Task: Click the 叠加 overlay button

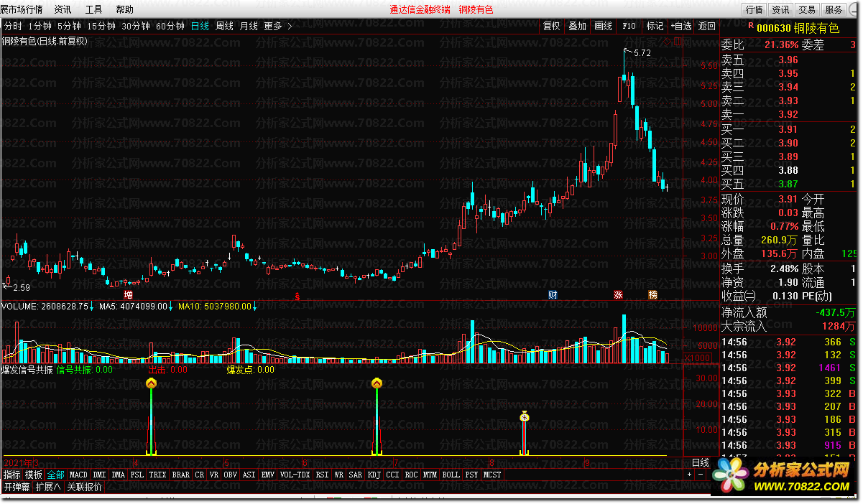Action: click(577, 26)
